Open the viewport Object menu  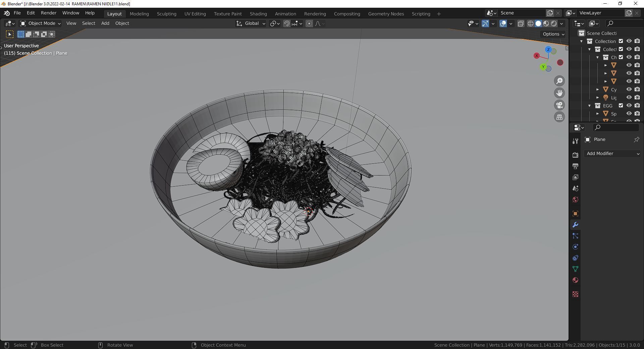[122, 23]
